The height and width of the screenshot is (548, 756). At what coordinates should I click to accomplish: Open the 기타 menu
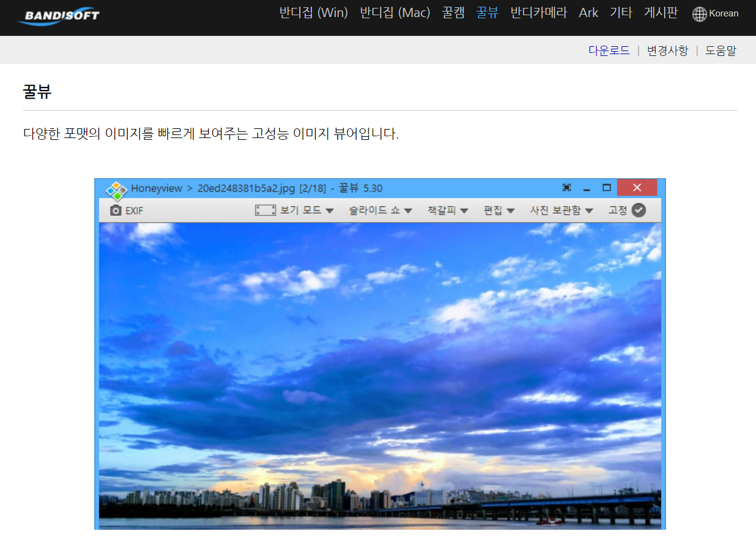[x=621, y=13]
